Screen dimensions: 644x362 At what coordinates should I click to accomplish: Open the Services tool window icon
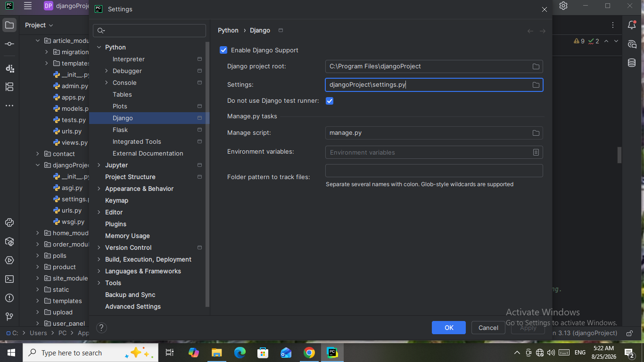coord(9,260)
